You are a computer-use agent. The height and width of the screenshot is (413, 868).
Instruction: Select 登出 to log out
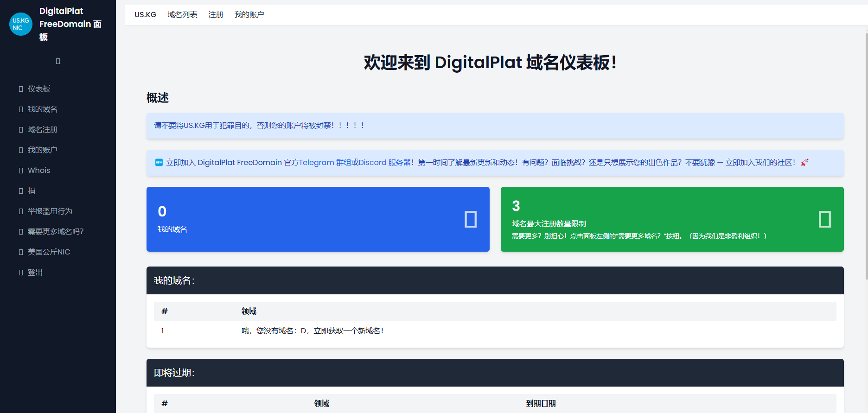(x=35, y=273)
